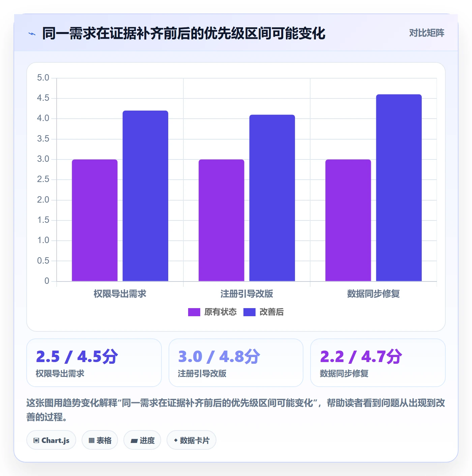Select the Chart.js tag chip

click(51, 440)
